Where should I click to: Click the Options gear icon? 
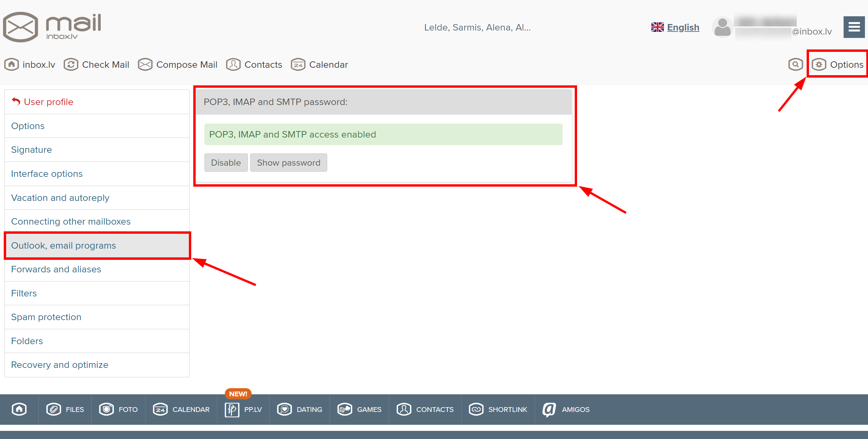click(819, 64)
